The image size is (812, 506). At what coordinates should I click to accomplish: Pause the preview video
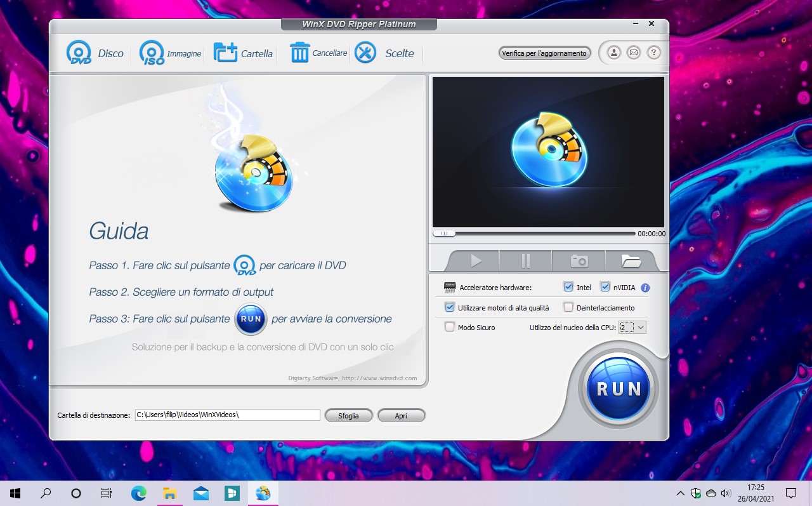tap(526, 261)
